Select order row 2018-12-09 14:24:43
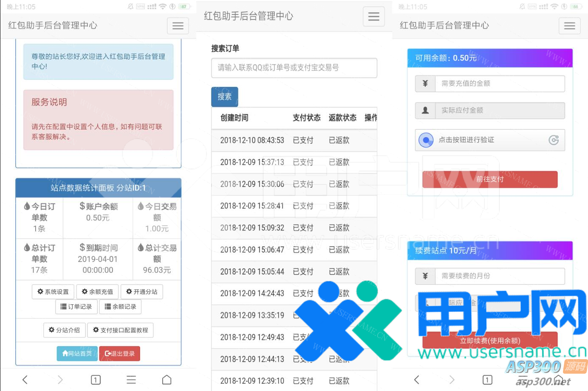 click(x=294, y=293)
